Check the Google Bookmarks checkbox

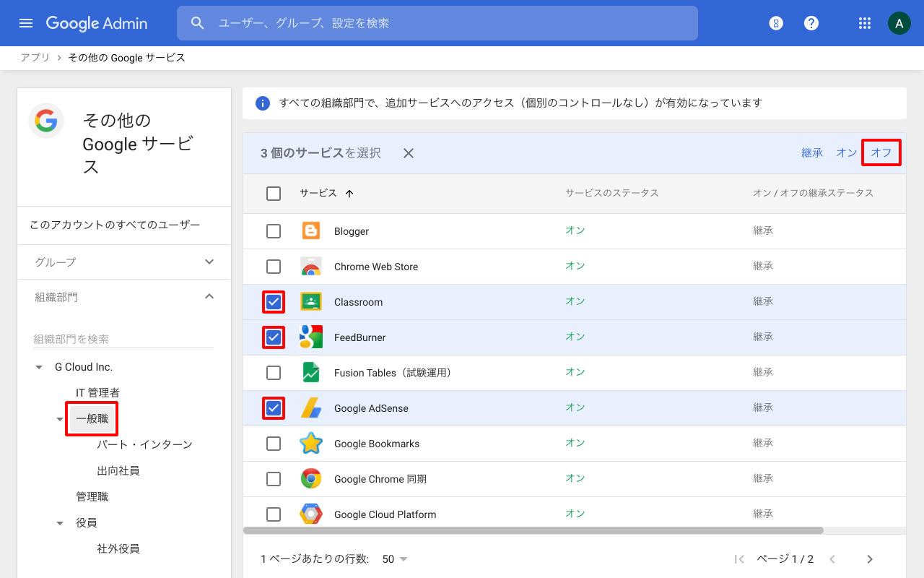coord(274,444)
